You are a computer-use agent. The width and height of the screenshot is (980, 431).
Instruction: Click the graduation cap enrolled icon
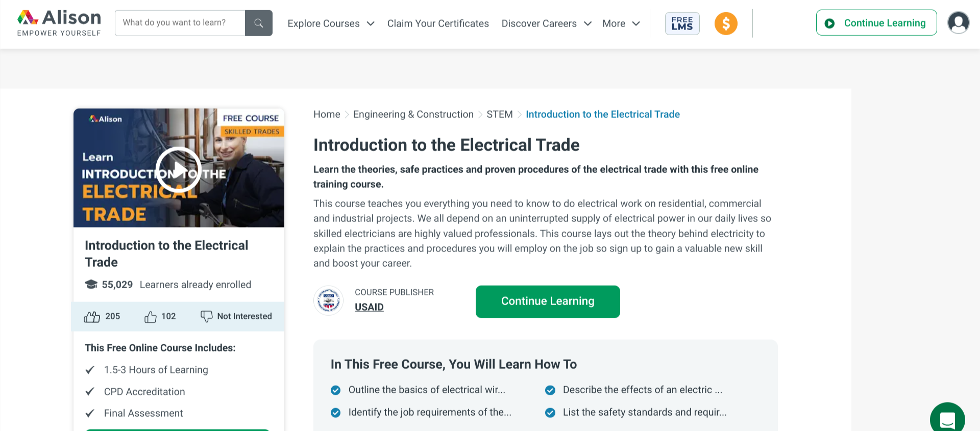tap(91, 284)
